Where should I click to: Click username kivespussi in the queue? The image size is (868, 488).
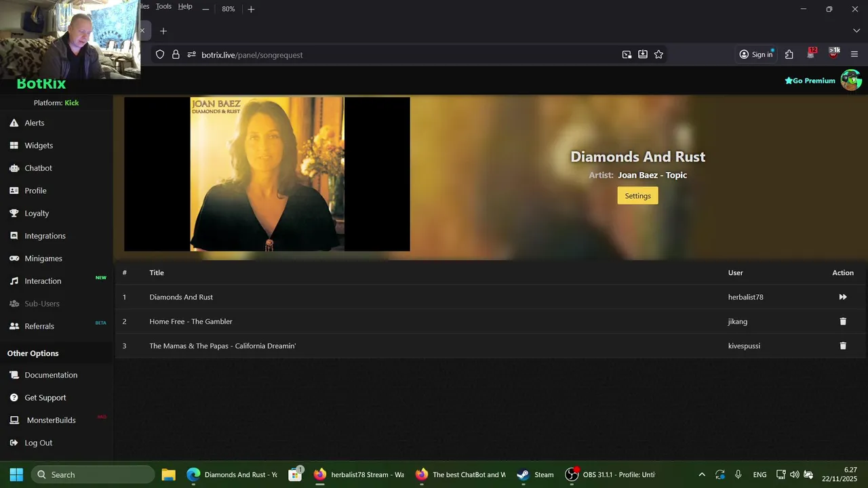[744, 346]
